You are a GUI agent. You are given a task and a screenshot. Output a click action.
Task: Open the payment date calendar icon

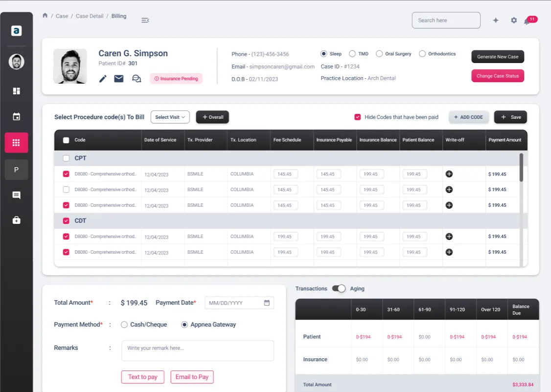pyautogui.click(x=267, y=303)
